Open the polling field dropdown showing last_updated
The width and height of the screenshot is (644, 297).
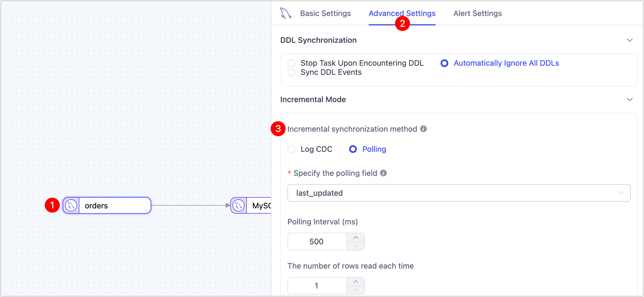pyautogui.click(x=459, y=193)
